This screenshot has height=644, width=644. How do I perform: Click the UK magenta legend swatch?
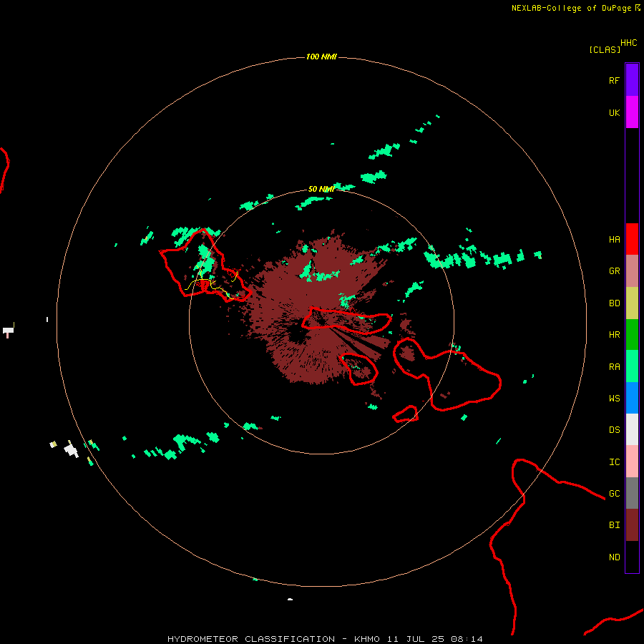tap(632, 112)
